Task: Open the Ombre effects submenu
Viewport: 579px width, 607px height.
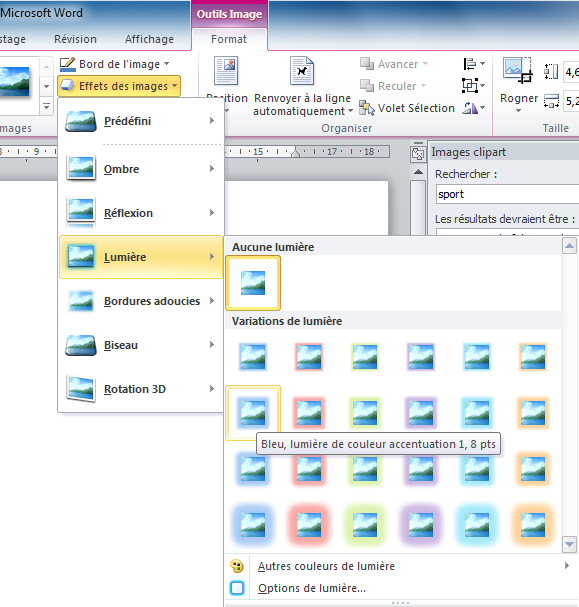Action: coord(140,169)
